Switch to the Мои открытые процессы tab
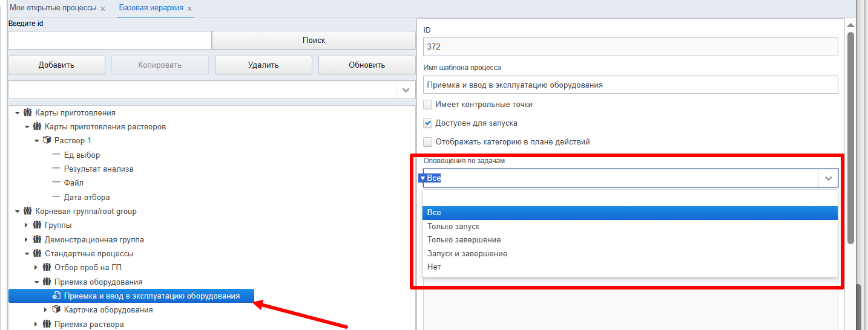 click(x=52, y=8)
